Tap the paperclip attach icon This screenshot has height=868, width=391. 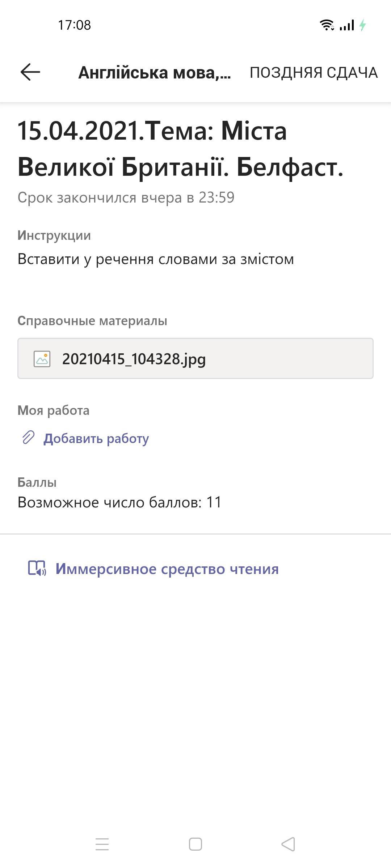(28, 438)
